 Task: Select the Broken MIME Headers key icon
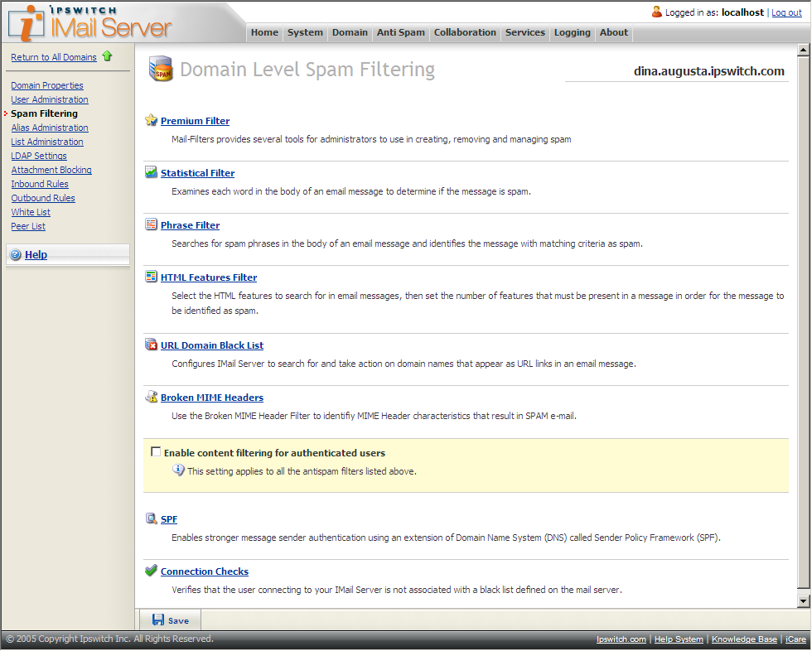tap(152, 397)
